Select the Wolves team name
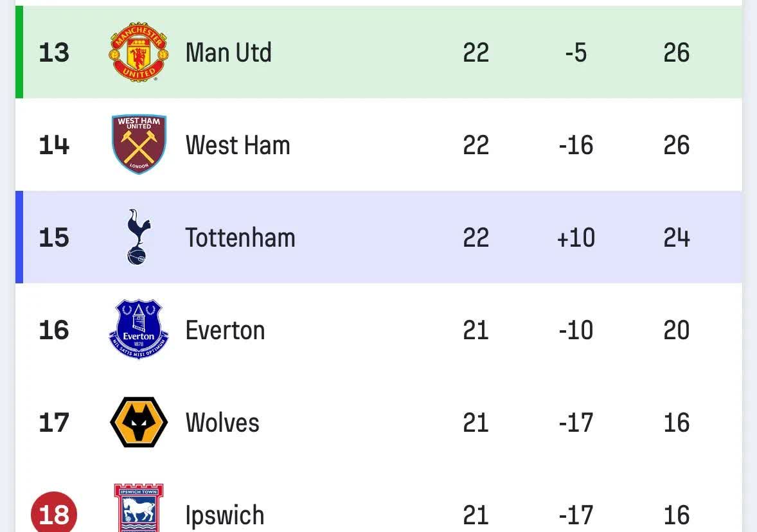 click(x=222, y=423)
